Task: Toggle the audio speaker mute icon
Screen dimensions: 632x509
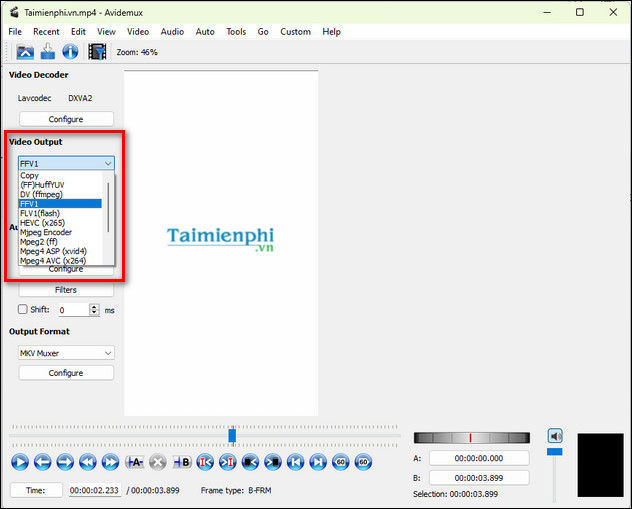Action: tap(555, 436)
